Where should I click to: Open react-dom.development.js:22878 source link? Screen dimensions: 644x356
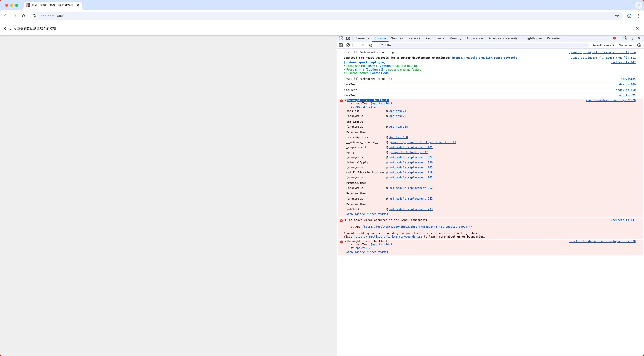[x=611, y=100]
